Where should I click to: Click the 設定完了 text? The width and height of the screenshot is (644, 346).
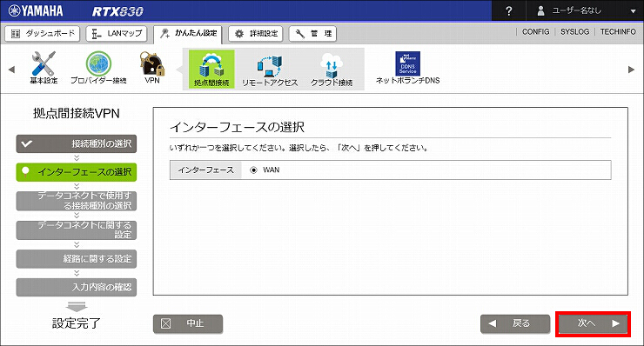(77, 323)
